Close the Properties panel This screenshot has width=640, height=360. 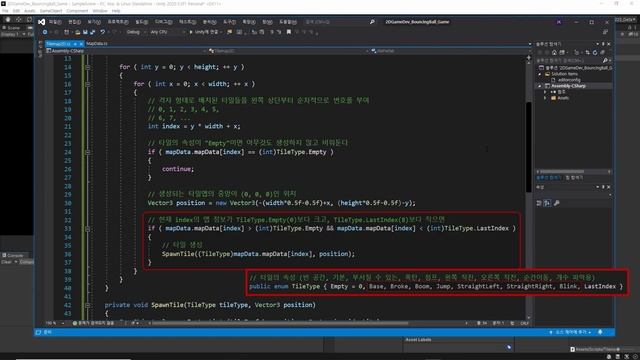coord(609,187)
